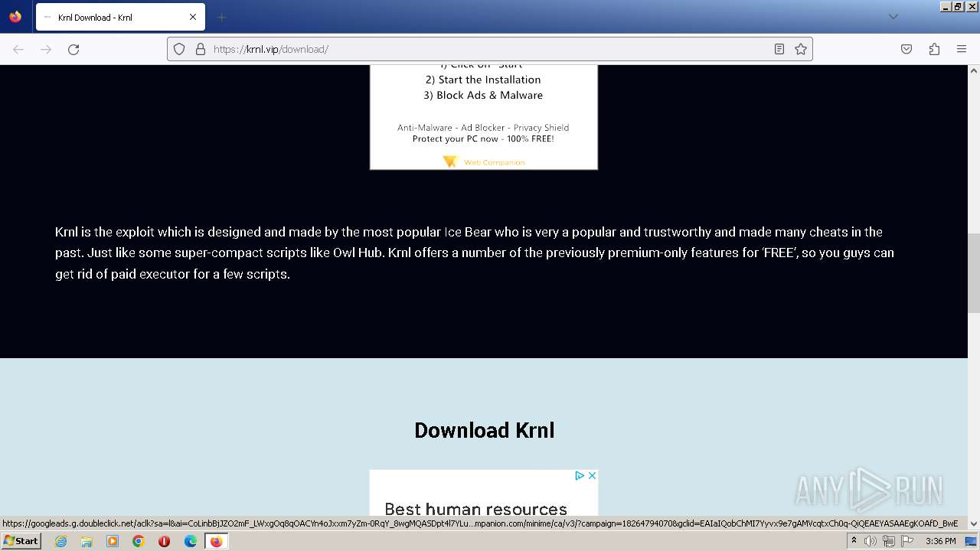The height and width of the screenshot is (551, 980).
Task: Go back to previous page
Action: click(18, 49)
